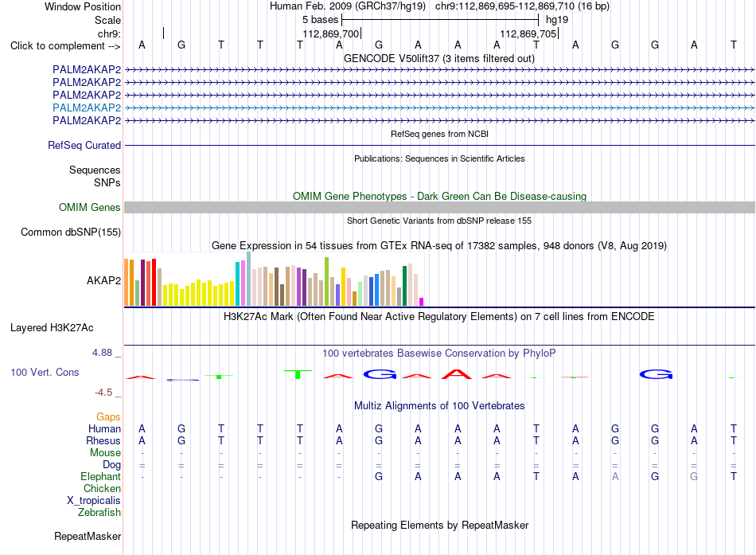Click the OMIM Genes track label
This screenshot has width=756, height=555.
point(90,208)
